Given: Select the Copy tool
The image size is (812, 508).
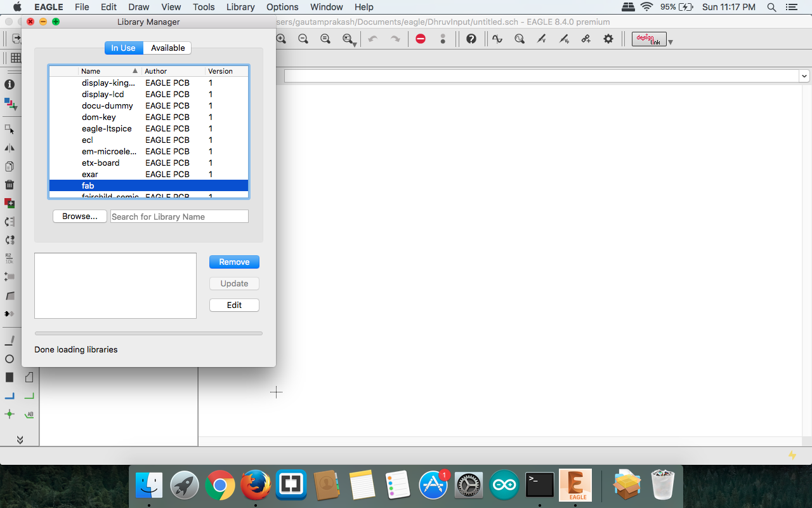Looking at the screenshot, I should click(x=10, y=166).
